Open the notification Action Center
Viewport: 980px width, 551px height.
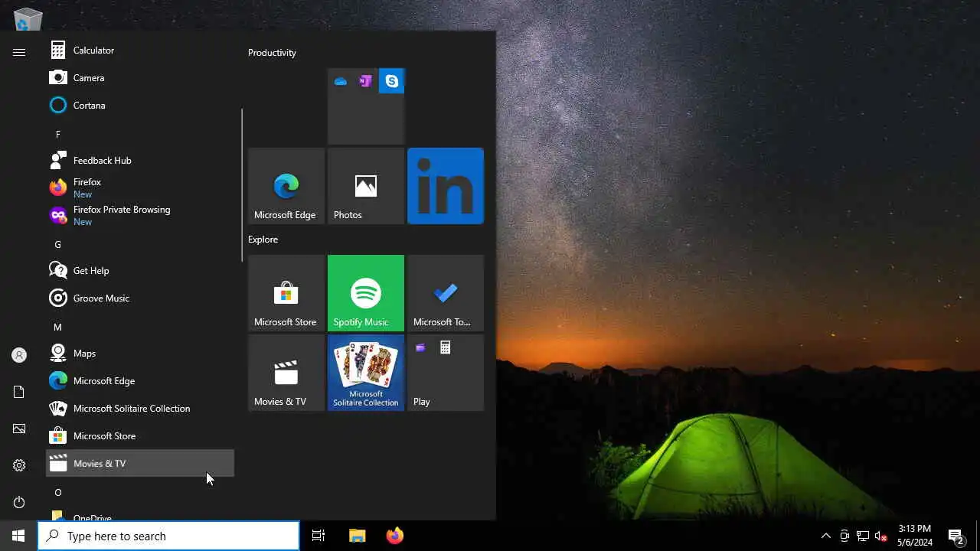(x=955, y=536)
